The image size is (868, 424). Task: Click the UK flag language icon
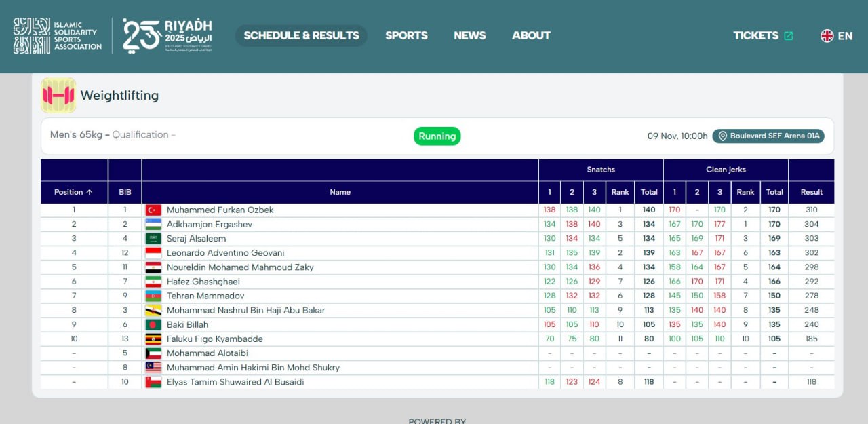(827, 36)
